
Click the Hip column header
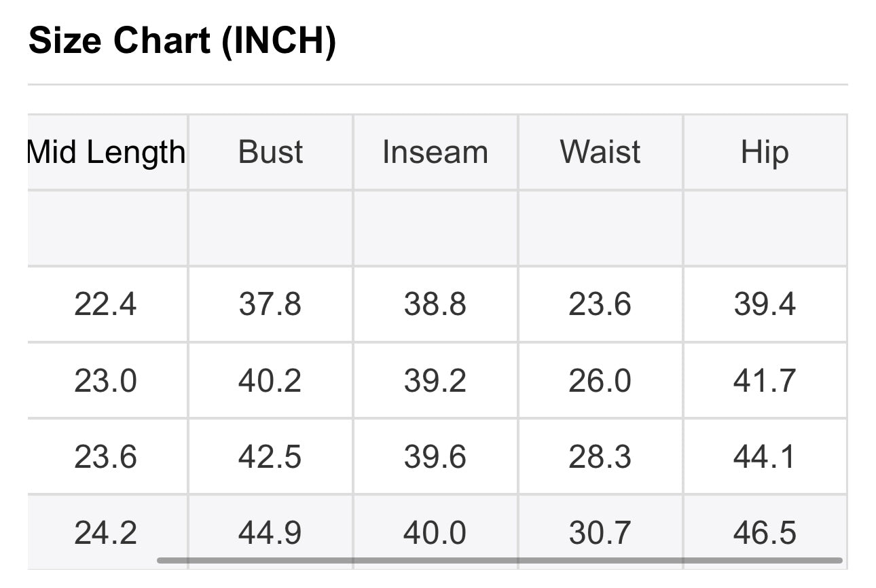tap(765, 152)
